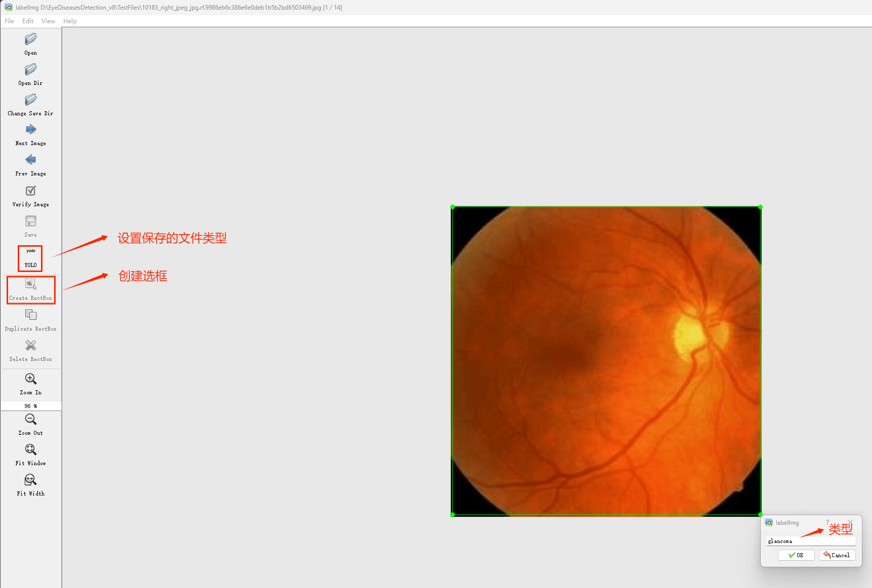
Task: Magnify the image with Zoom In
Action: click(30, 384)
